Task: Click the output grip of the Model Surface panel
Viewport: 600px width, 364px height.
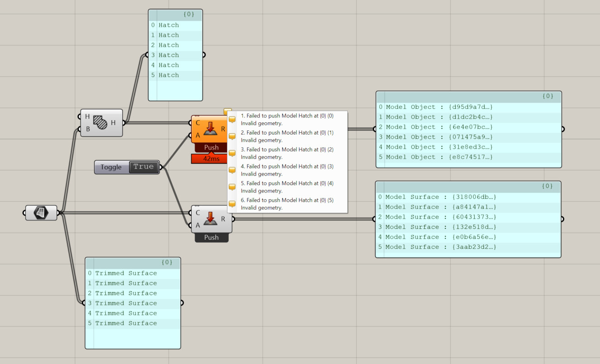Action: pyautogui.click(x=562, y=219)
